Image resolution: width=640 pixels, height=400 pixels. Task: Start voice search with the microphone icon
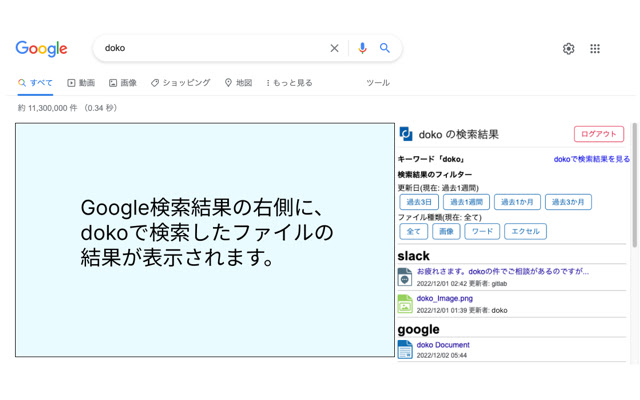[x=362, y=48]
